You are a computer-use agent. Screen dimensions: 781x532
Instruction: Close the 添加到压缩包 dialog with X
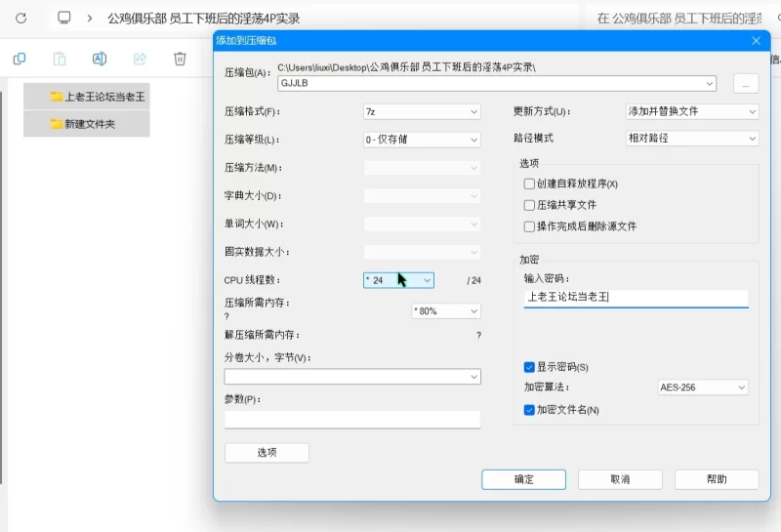point(756,41)
